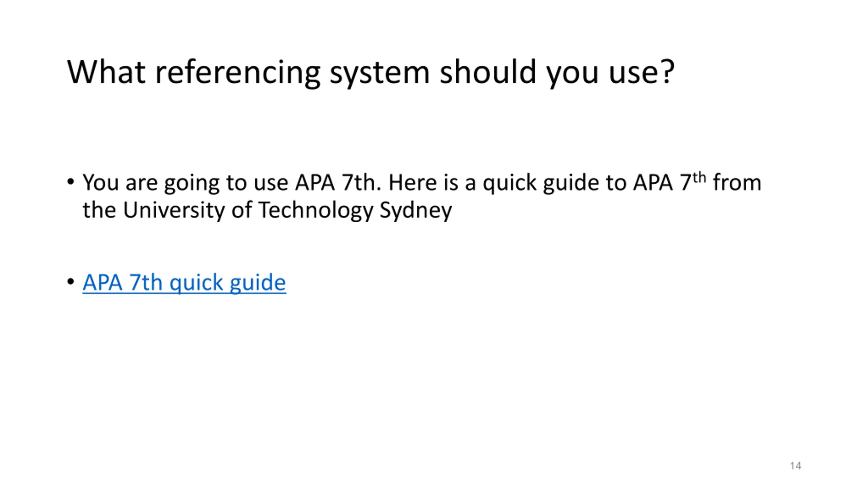
Task: Click the word 'should' in the title
Action: click(x=488, y=72)
